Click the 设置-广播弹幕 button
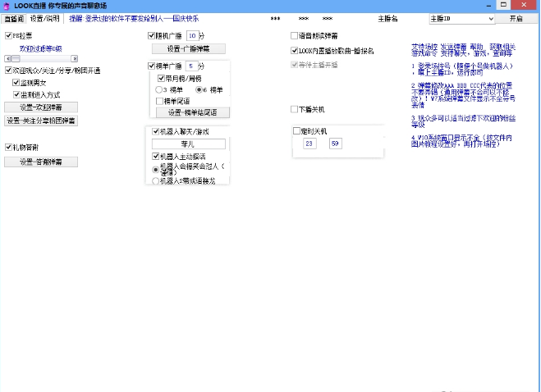 pyautogui.click(x=189, y=48)
